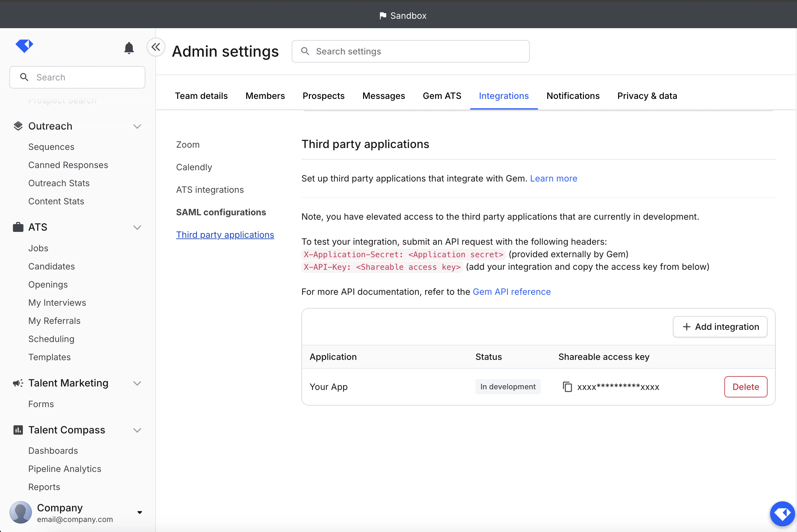Click the Talent Compass chart icon
The image size is (797, 532).
click(x=18, y=430)
